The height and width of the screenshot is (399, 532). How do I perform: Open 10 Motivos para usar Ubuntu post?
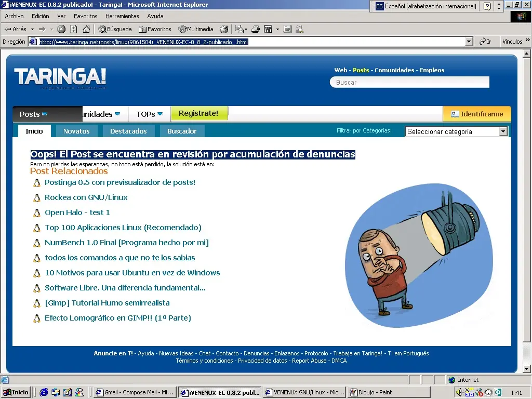(x=132, y=273)
